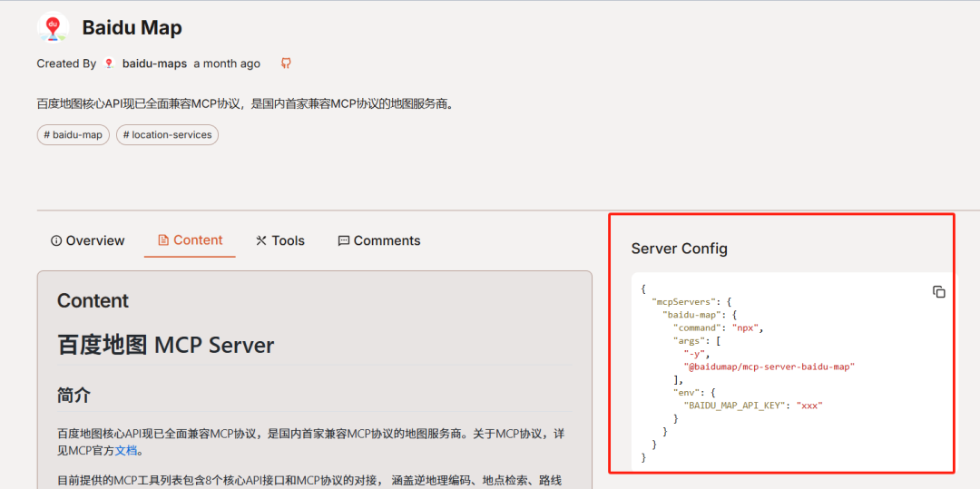The image size is (980, 489).
Task: Click the 'a month ago' timestamp
Action: [227, 64]
